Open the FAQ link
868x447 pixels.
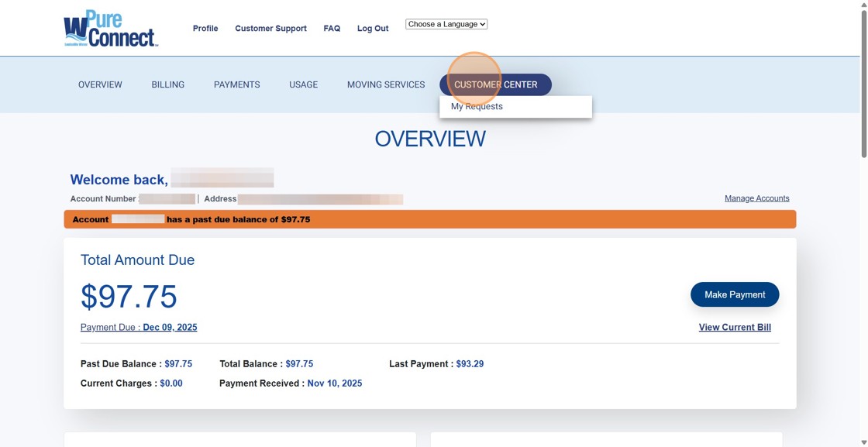[332, 29]
